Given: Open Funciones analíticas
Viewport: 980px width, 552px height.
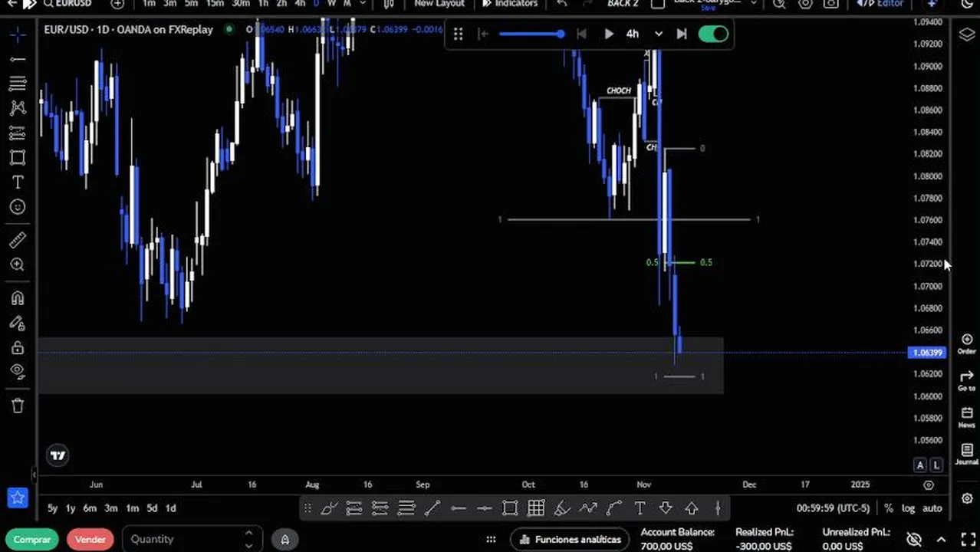Looking at the screenshot, I should (x=571, y=540).
